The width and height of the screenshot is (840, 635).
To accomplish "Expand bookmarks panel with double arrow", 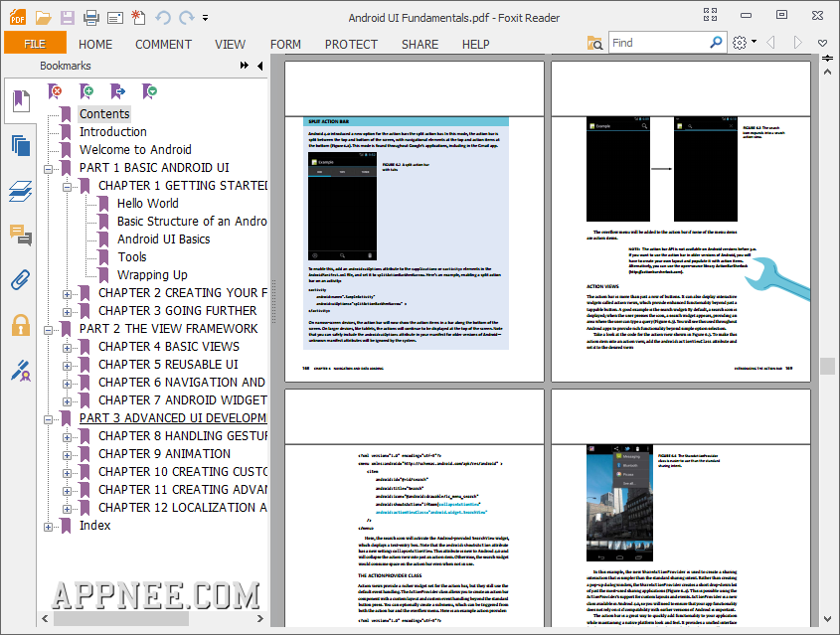I will pos(245,66).
